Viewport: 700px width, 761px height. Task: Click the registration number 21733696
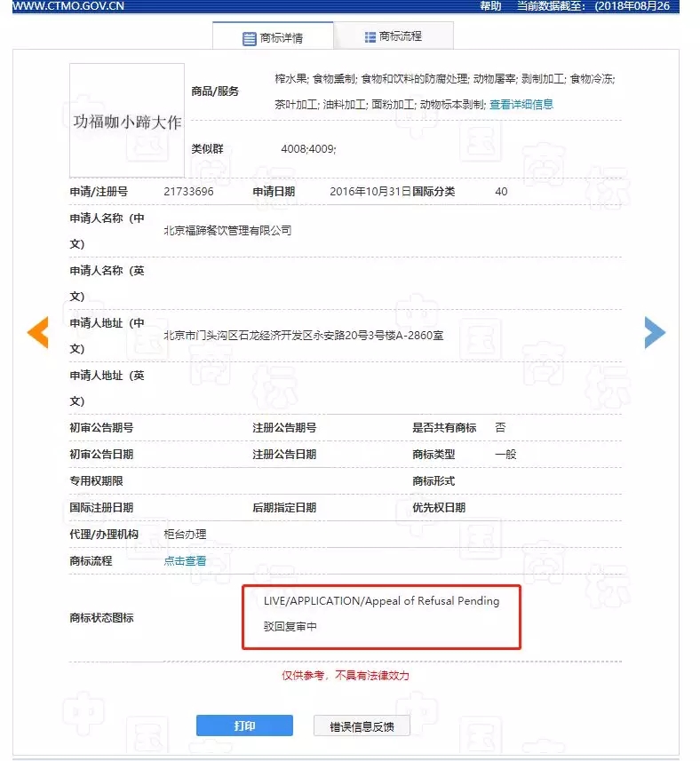point(188,191)
